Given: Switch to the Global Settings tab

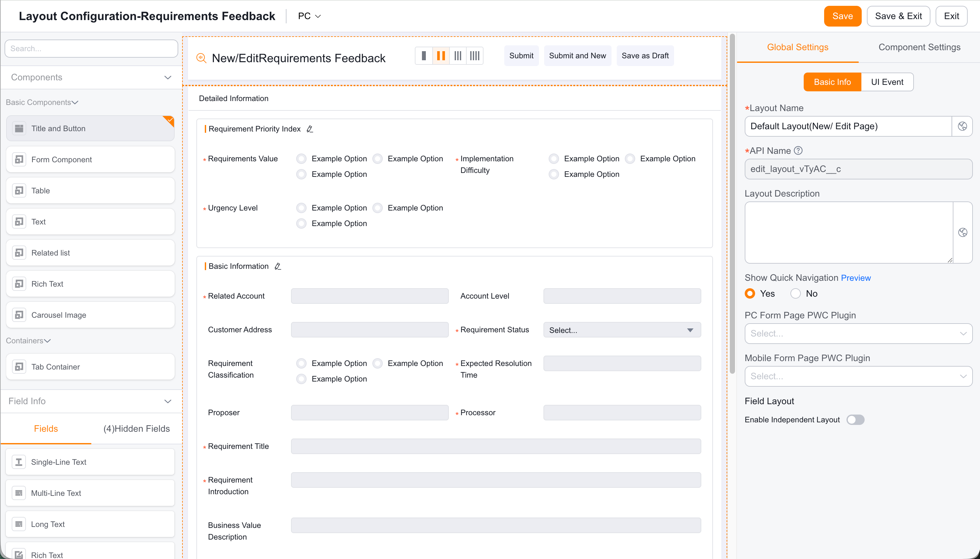Looking at the screenshot, I should click(x=798, y=47).
